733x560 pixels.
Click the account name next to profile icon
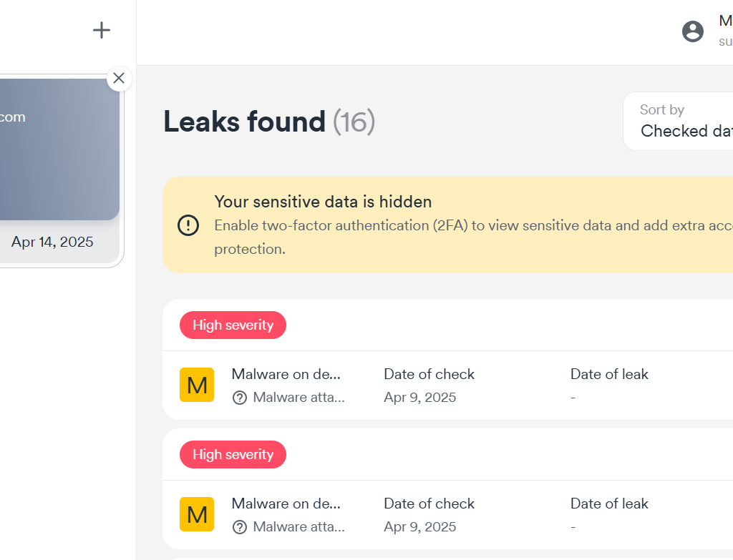pyautogui.click(x=726, y=21)
